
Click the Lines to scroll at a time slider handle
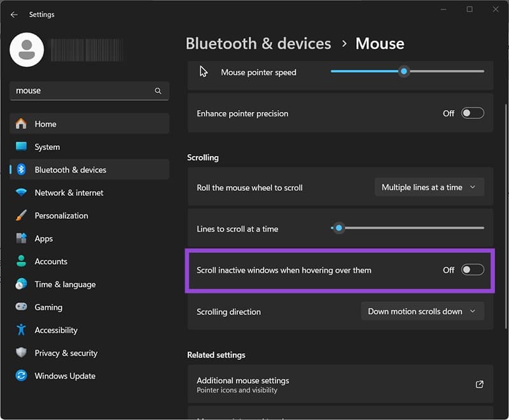[x=339, y=228]
